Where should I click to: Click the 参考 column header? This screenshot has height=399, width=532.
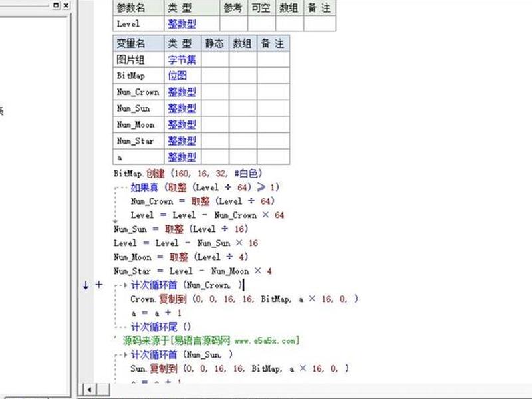233,7
